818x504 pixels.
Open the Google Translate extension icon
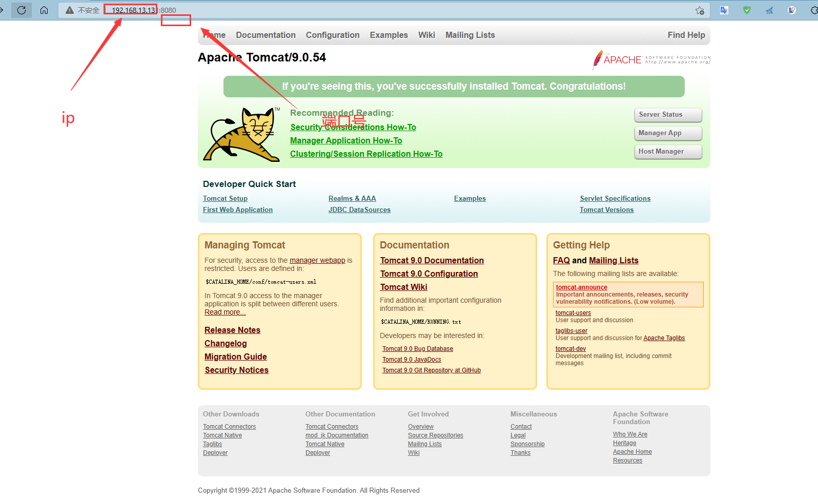724,10
